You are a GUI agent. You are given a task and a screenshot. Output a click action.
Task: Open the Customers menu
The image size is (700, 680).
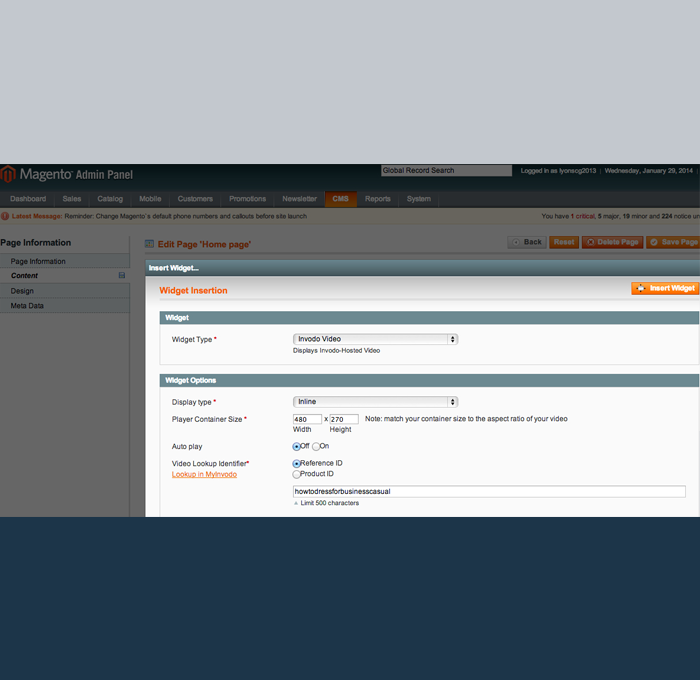195,199
